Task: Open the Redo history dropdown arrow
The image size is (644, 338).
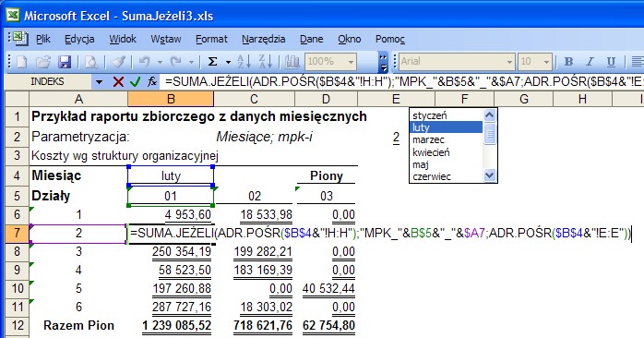Action: (191, 62)
